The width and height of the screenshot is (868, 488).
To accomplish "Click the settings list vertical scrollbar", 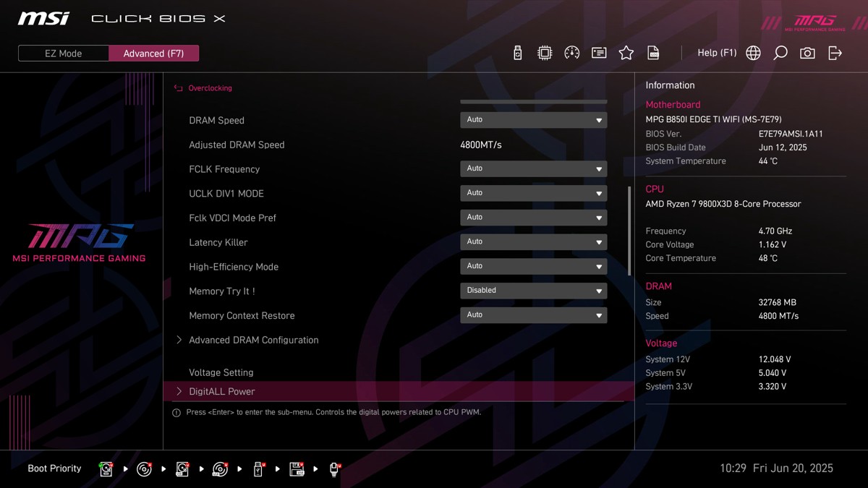I will click(x=629, y=231).
